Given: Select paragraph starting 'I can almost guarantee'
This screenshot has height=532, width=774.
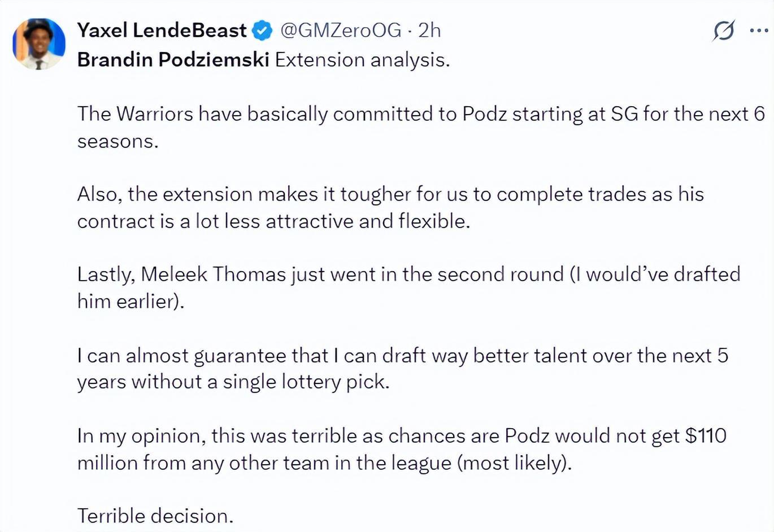Looking at the screenshot, I should click(403, 368).
